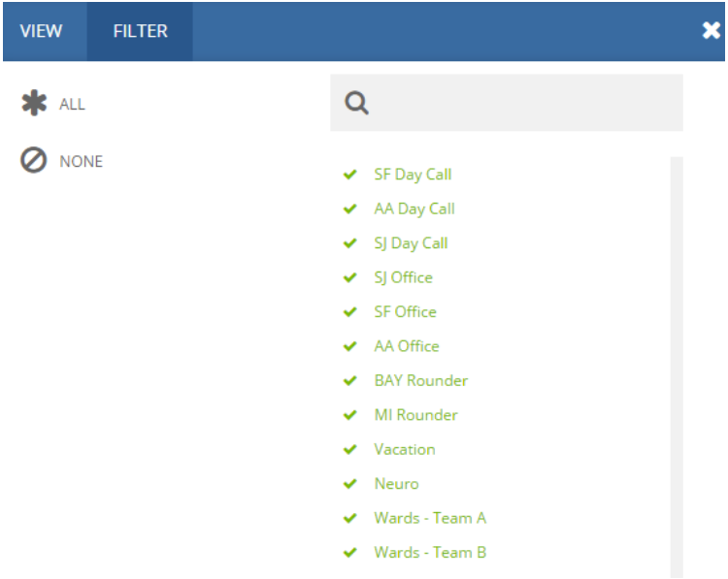Image resolution: width=728 pixels, height=579 pixels.
Task: Toggle the SJ Day Call checkmark
Action: (x=350, y=243)
